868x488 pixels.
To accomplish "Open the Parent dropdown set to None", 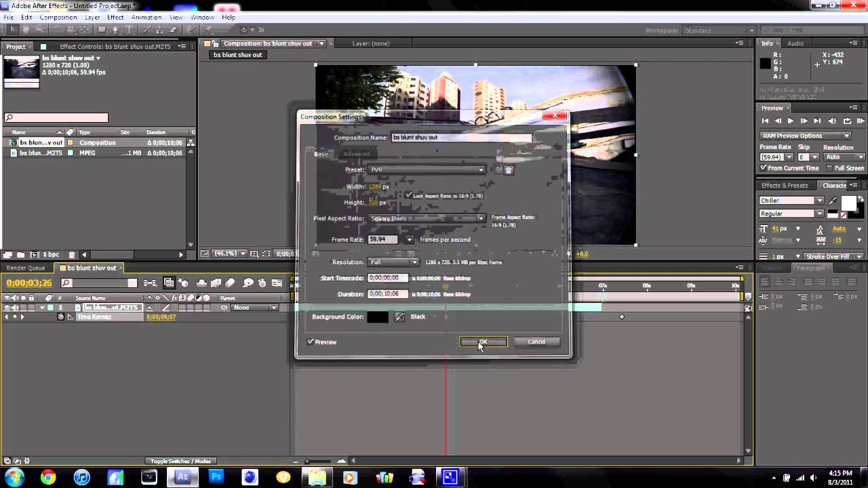I will [x=255, y=308].
